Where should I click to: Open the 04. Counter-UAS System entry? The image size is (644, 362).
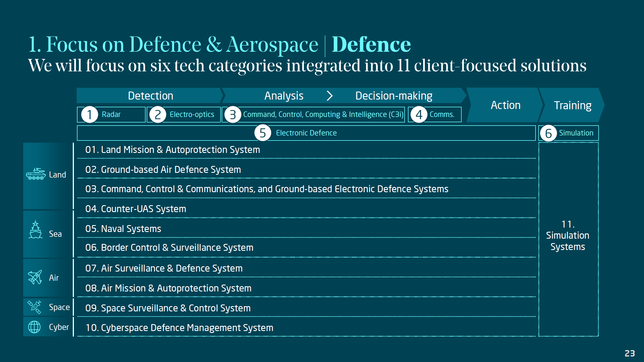(136, 209)
